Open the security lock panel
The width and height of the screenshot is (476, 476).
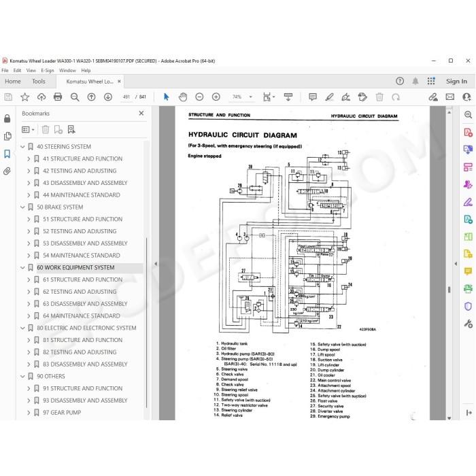pos(7,118)
